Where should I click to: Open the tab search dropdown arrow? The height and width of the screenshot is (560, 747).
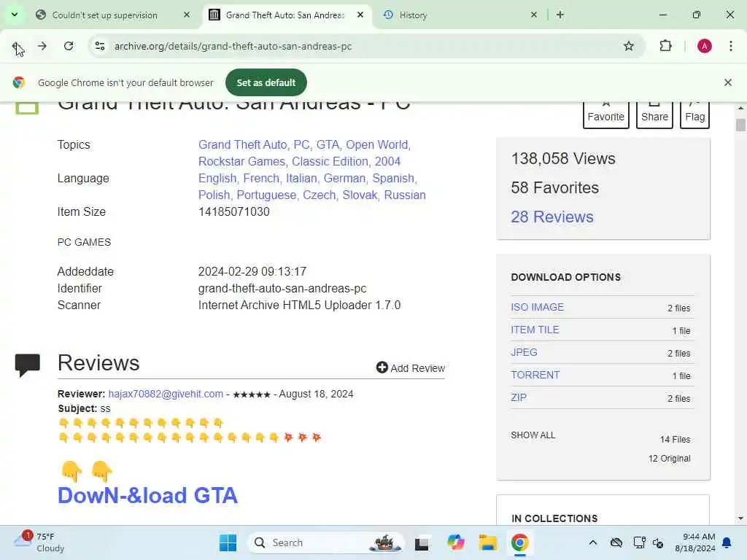click(15, 15)
